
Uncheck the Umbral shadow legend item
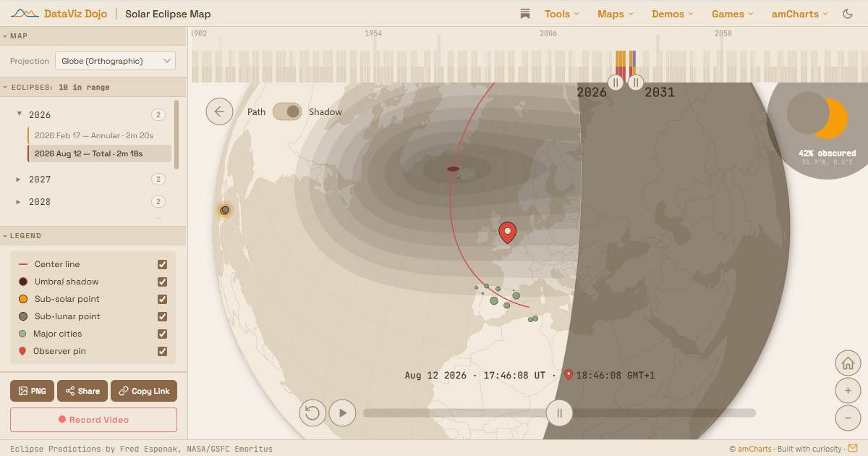[163, 282]
